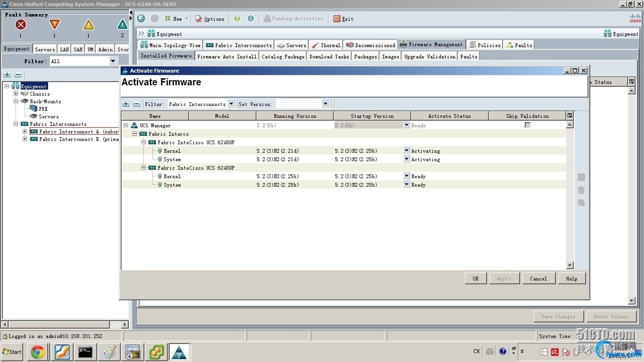The height and width of the screenshot is (362, 644).
Task: Open the UCS Manager taskbar icon
Action: [x=179, y=352]
